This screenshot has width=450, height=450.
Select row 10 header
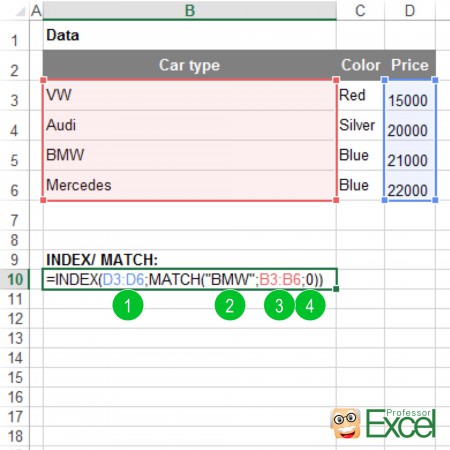pyautogui.click(x=15, y=279)
